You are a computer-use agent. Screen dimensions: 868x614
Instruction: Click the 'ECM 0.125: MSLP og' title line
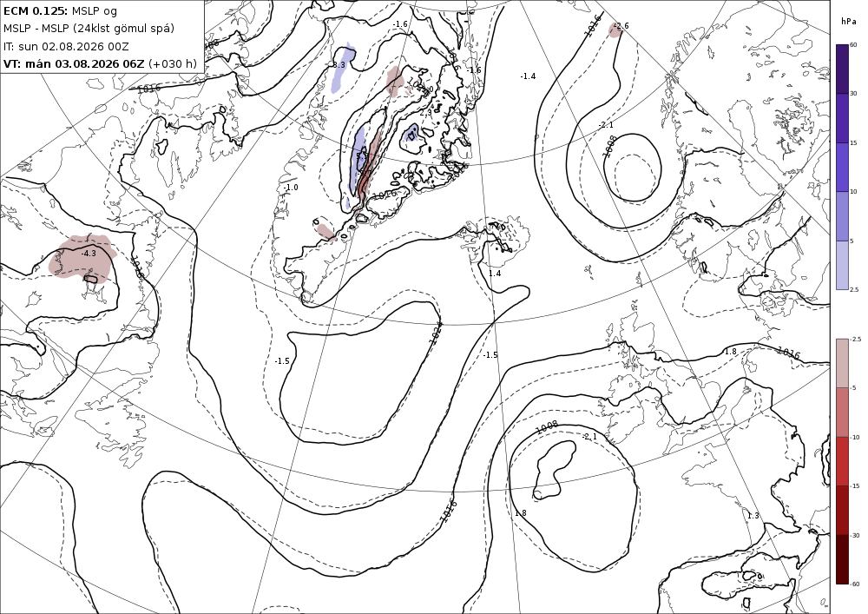point(61,10)
